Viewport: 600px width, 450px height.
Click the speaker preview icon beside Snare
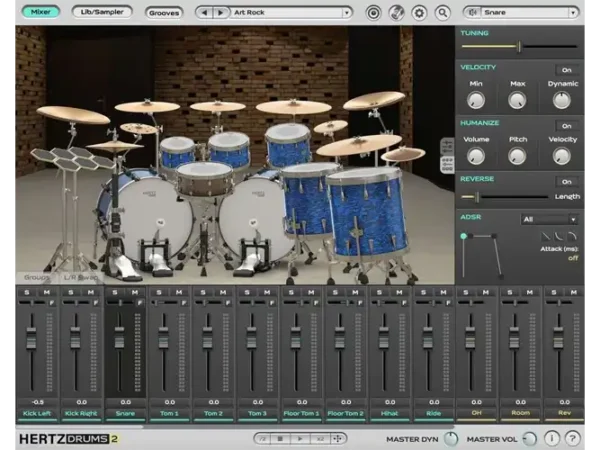pyautogui.click(x=473, y=13)
